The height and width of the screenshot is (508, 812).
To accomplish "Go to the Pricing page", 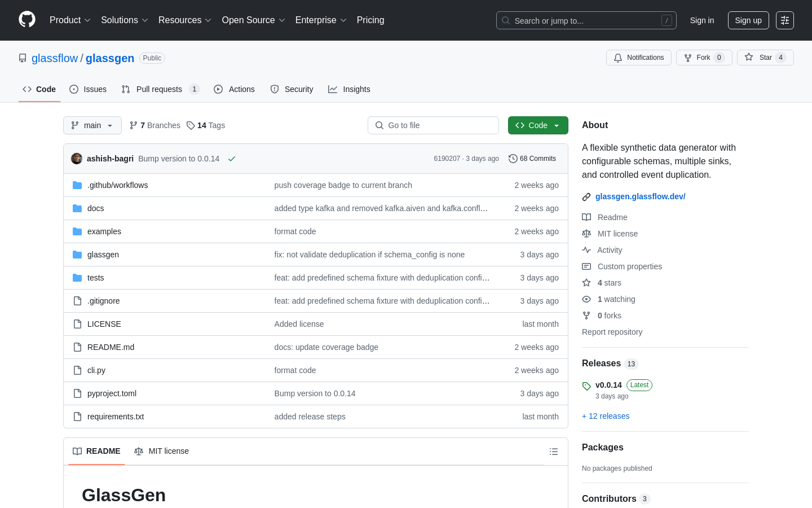I will click(x=370, y=20).
